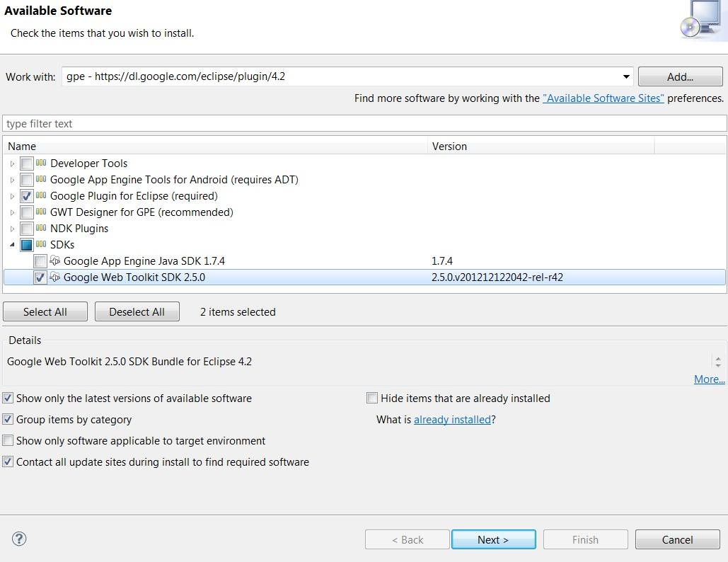
Task: Open the More... details link
Action: coord(709,379)
